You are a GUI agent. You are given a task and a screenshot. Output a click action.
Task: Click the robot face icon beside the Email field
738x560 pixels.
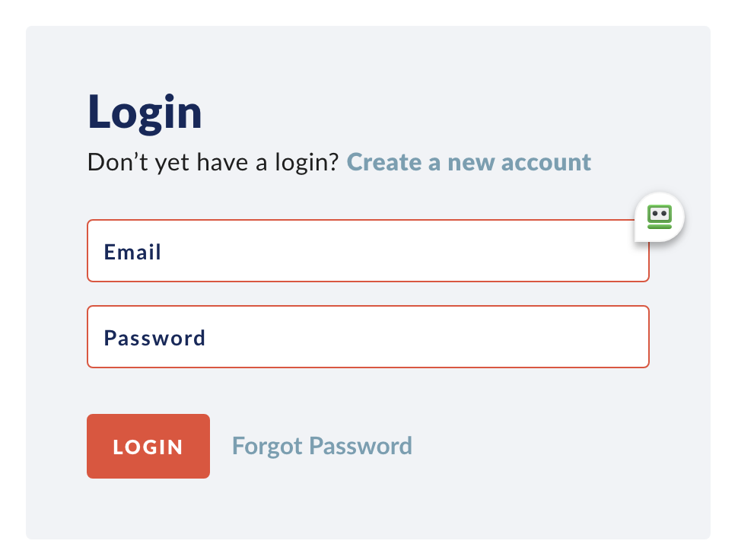[659, 217]
